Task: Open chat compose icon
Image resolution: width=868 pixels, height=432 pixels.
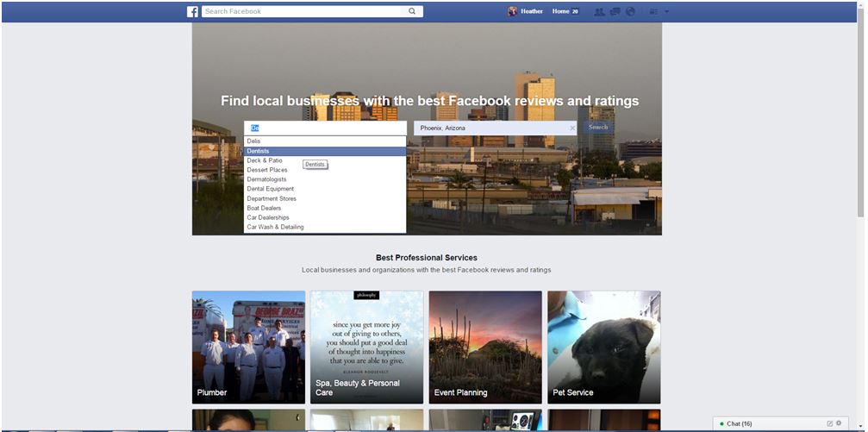Action: click(830, 423)
